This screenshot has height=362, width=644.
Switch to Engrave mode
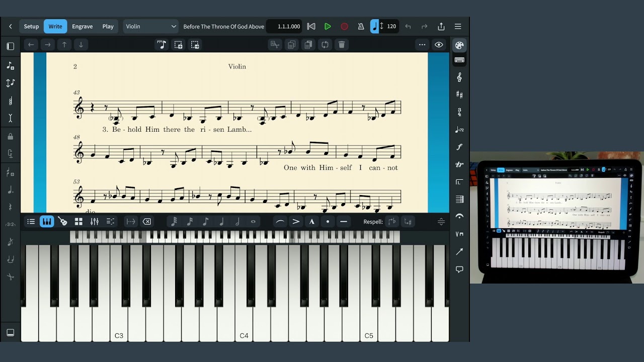coord(82,26)
